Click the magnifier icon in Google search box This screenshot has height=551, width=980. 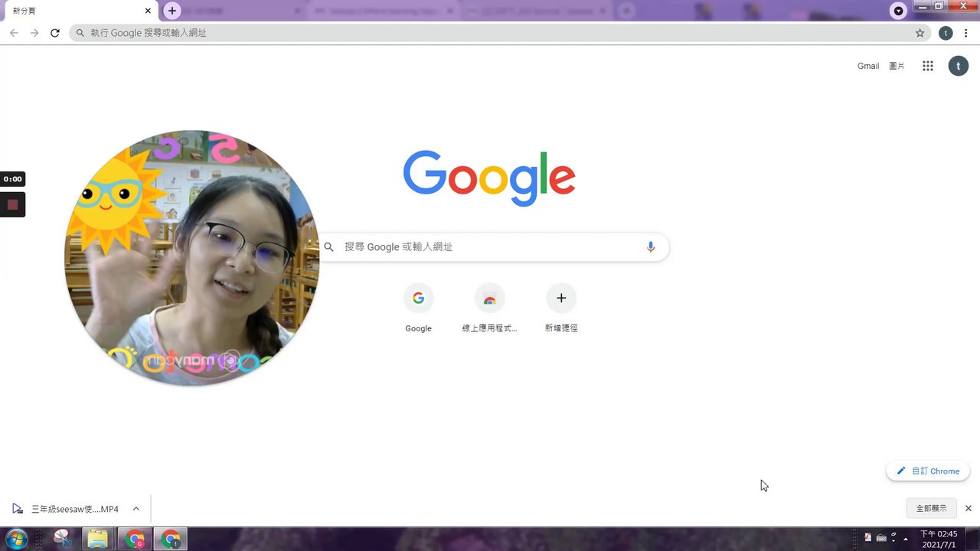pos(329,247)
